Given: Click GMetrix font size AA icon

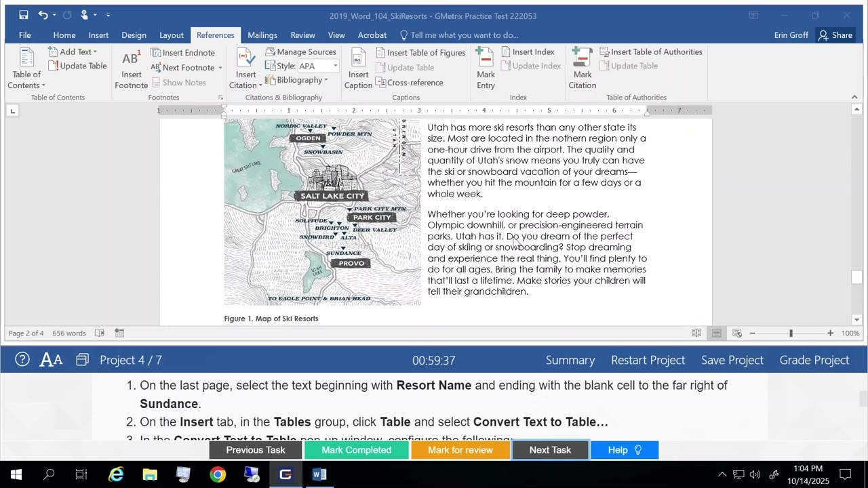Looking at the screenshot, I should [x=51, y=360].
